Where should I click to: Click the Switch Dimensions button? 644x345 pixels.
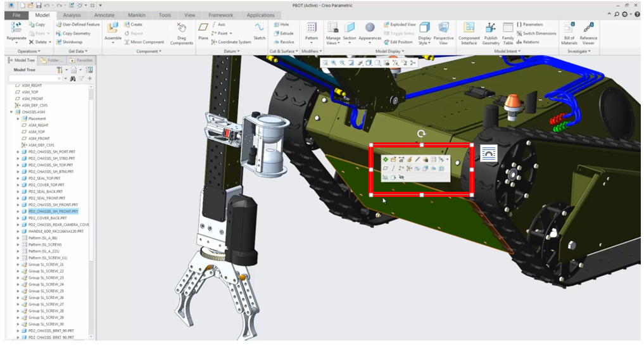(536, 33)
